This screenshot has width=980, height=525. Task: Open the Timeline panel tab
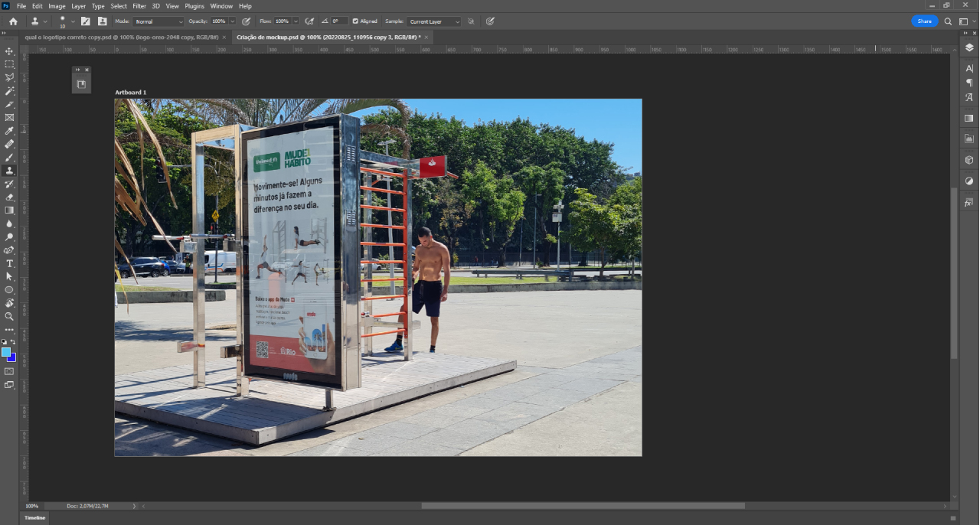[34, 518]
